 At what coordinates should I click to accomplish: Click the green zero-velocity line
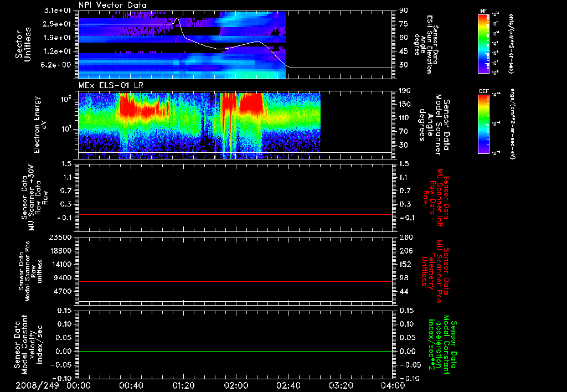[235, 351]
